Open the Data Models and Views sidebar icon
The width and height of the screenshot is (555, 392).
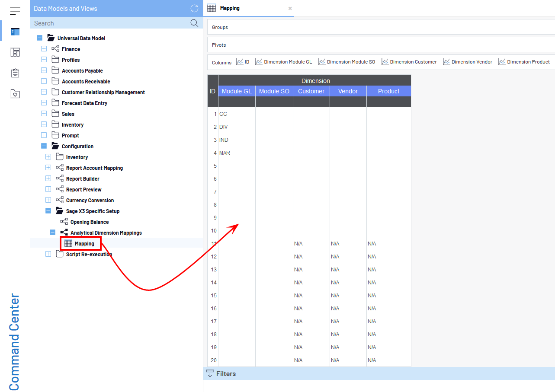pyautogui.click(x=15, y=32)
